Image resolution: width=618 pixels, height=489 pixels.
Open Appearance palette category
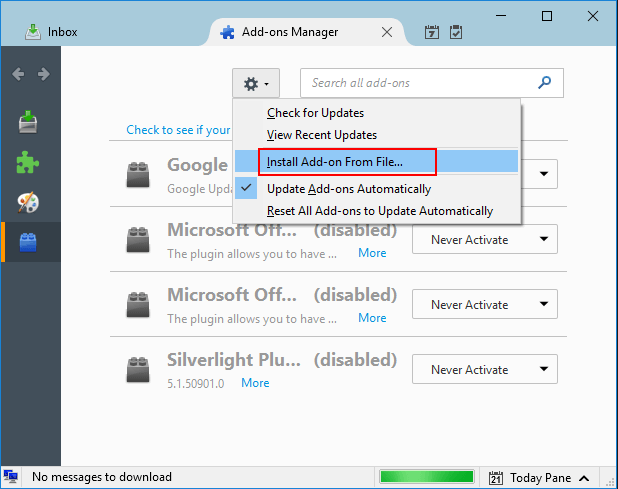[28, 203]
